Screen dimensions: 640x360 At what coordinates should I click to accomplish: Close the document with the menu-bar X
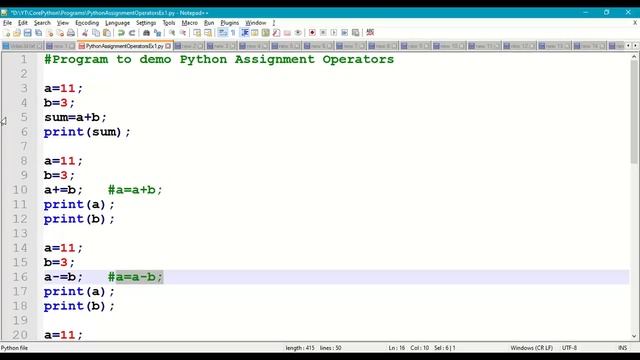point(635,23)
